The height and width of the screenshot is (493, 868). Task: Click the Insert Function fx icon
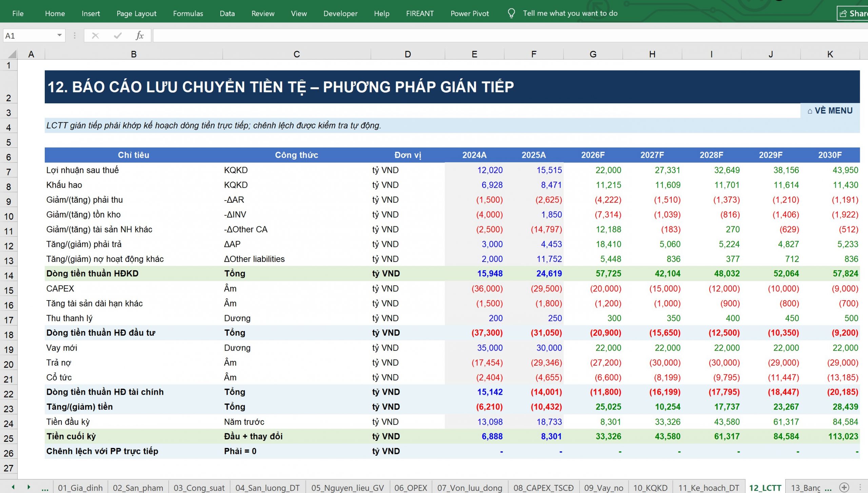coord(139,36)
